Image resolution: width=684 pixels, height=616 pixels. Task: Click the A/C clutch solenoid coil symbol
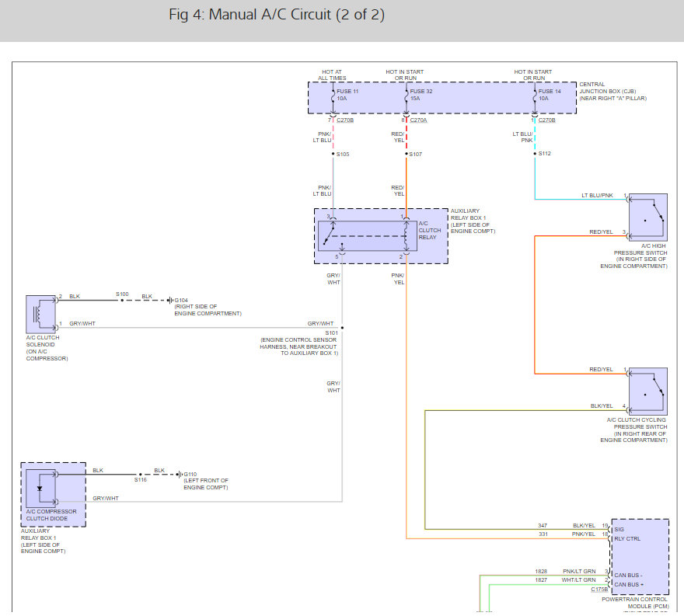(40, 314)
